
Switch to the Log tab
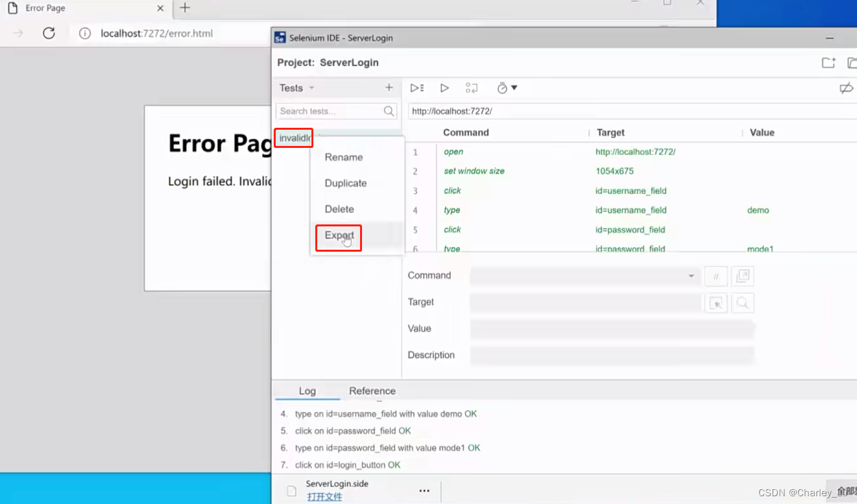(308, 391)
